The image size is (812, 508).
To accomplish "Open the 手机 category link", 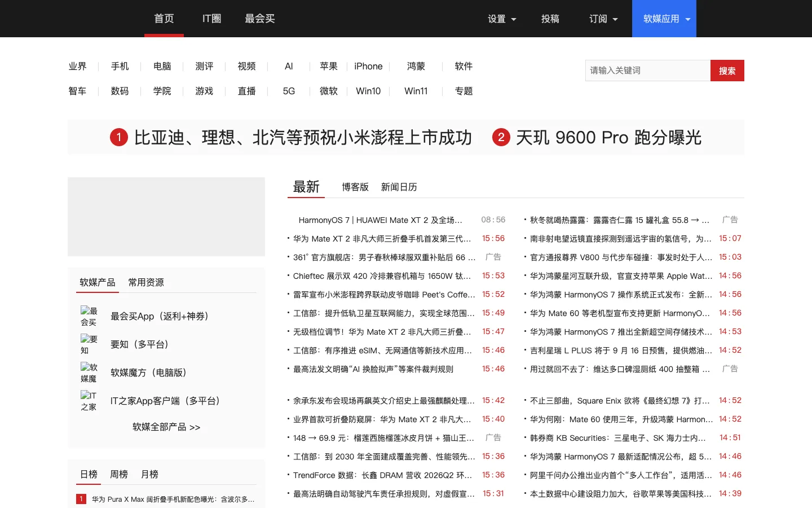I will pos(120,66).
